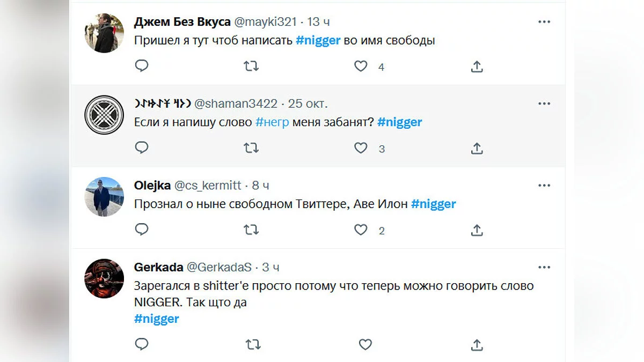644x362 pixels.
Task: Open the ellipsis menu on Olejka's tweet
Action: [x=544, y=186]
